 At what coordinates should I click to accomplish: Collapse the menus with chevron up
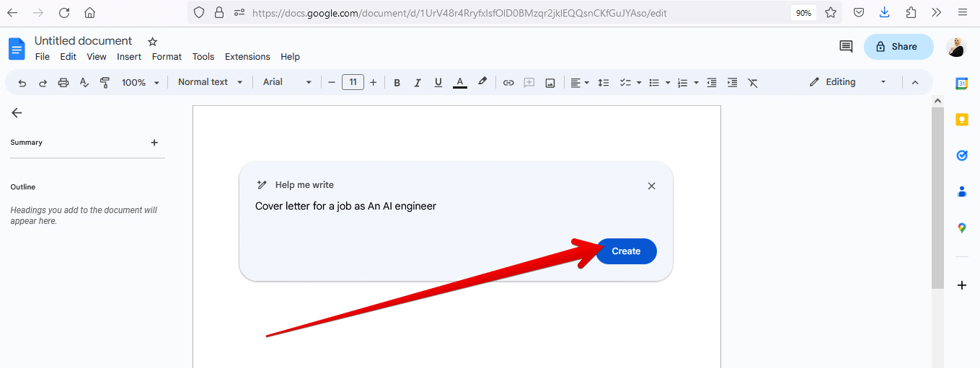click(915, 82)
